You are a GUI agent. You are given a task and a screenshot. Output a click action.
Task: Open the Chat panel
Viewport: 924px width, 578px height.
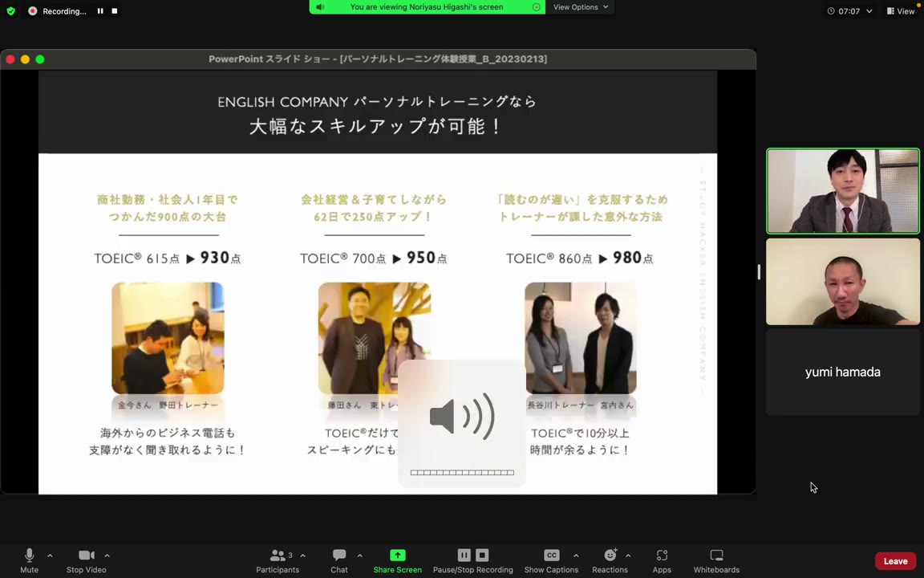(338, 561)
